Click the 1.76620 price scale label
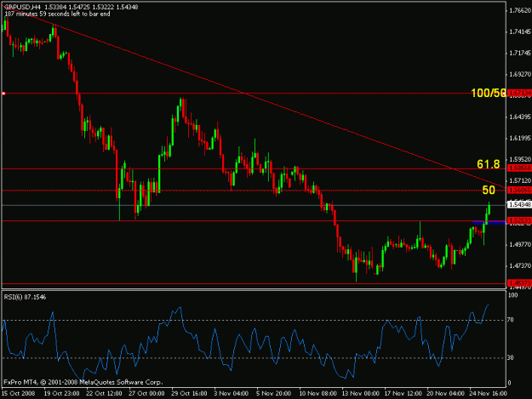Image resolution: width=532 pixels, height=399 pixels. point(520,11)
